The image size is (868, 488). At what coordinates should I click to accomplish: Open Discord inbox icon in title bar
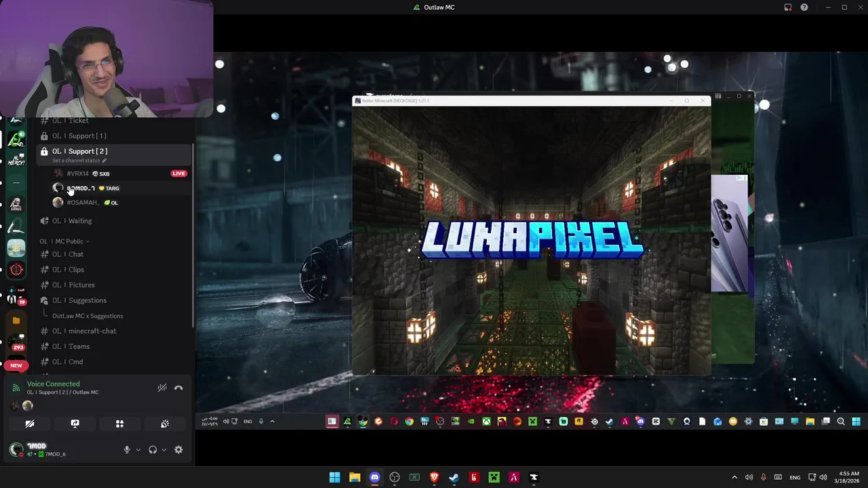click(788, 7)
